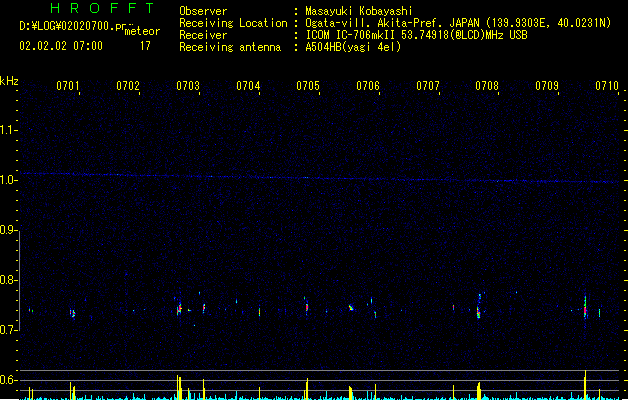Click the 0705 time marker
The image size is (629, 400).
(308, 86)
